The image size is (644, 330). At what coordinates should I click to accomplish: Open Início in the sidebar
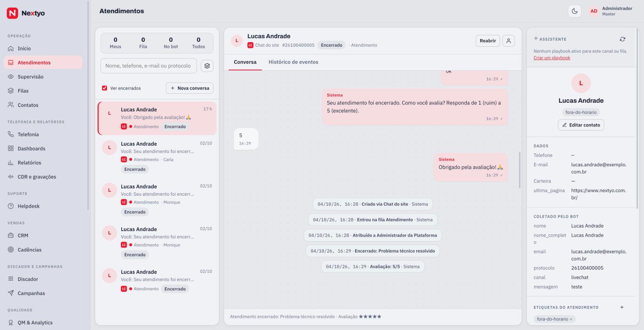point(43,48)
